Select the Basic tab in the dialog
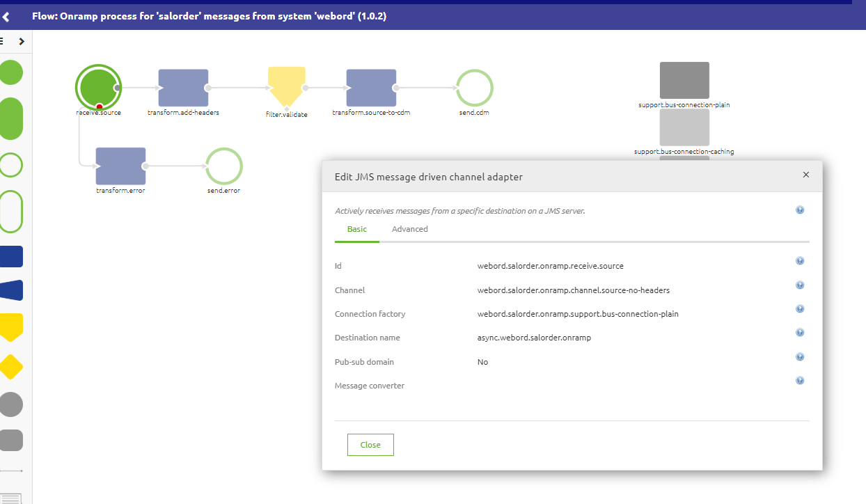The image size is (866, 504). click(356, 228)
